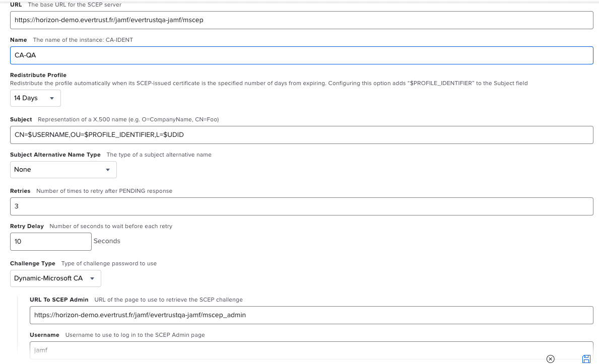The height and width of the screenshot is (364, 599).
Task: Edit the mscep_admin challenge retrieval URL
Action: [x=311, y=315]
